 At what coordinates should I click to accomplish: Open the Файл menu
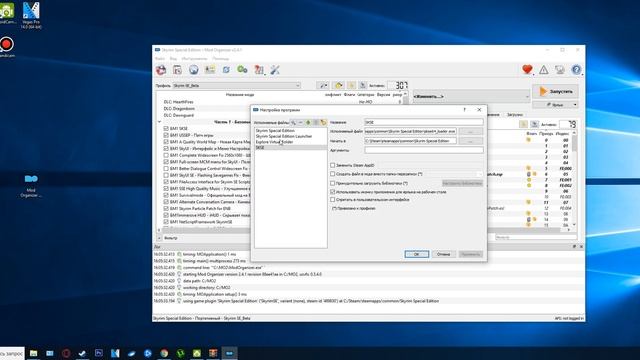click(x=160, y=59)
